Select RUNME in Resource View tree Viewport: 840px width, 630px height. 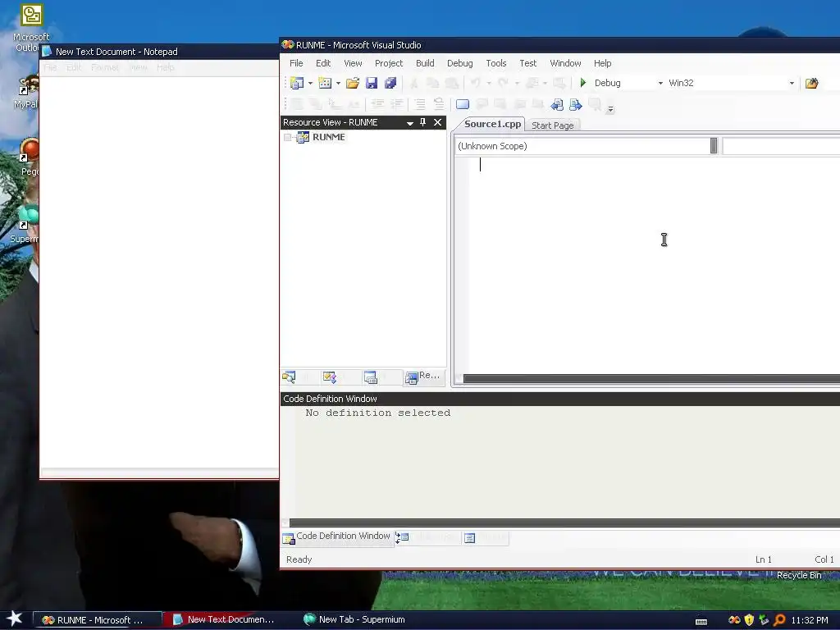click(328, 137)
